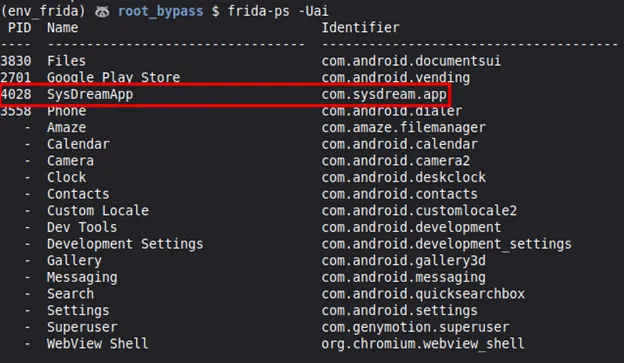The width and height of the screenshot is (624, 363).
Task: Select the 'frida-ps -Uai' command text
Action: point(278,11)
